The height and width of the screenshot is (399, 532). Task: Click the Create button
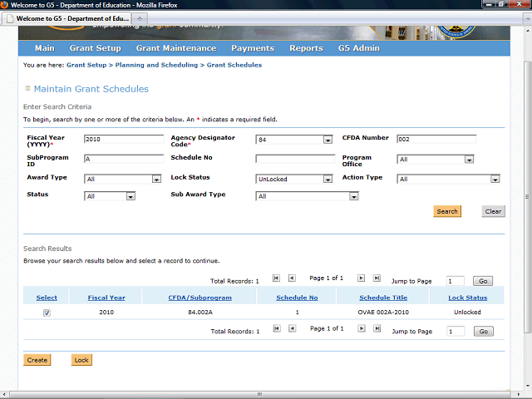(x=37, y=360)
